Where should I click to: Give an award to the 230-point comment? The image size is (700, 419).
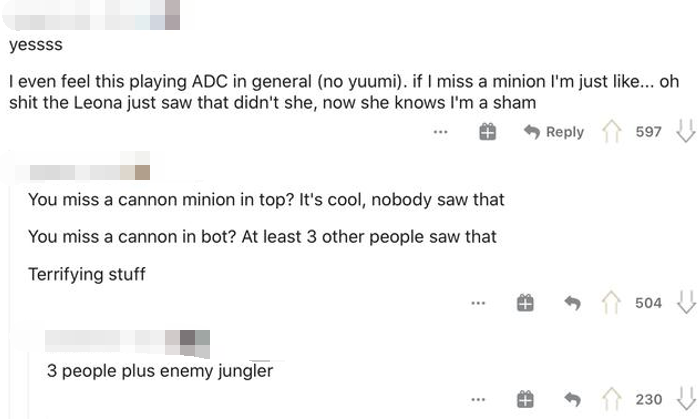[524, 399]
